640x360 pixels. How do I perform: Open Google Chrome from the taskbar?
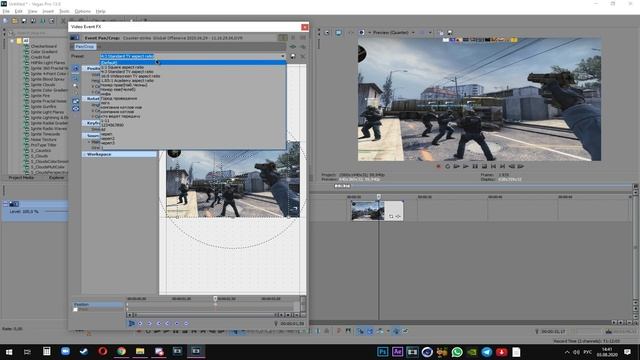pos(121,351)
